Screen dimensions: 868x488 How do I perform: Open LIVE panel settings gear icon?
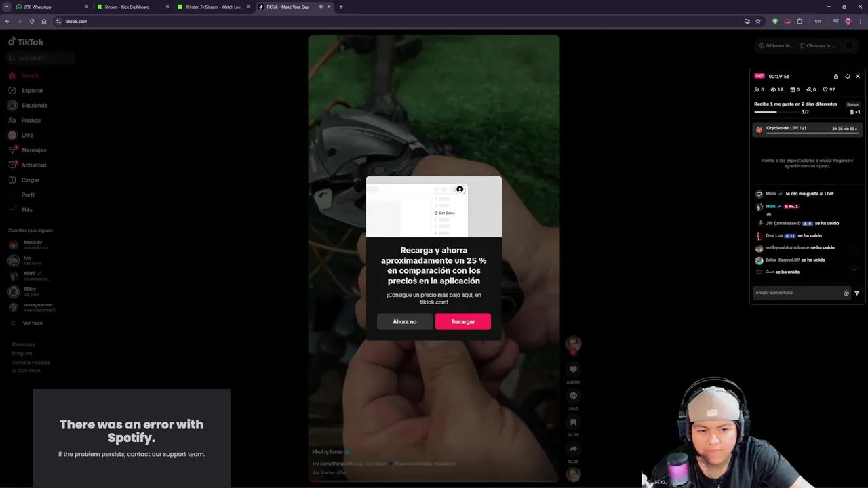tap(847, 76)
